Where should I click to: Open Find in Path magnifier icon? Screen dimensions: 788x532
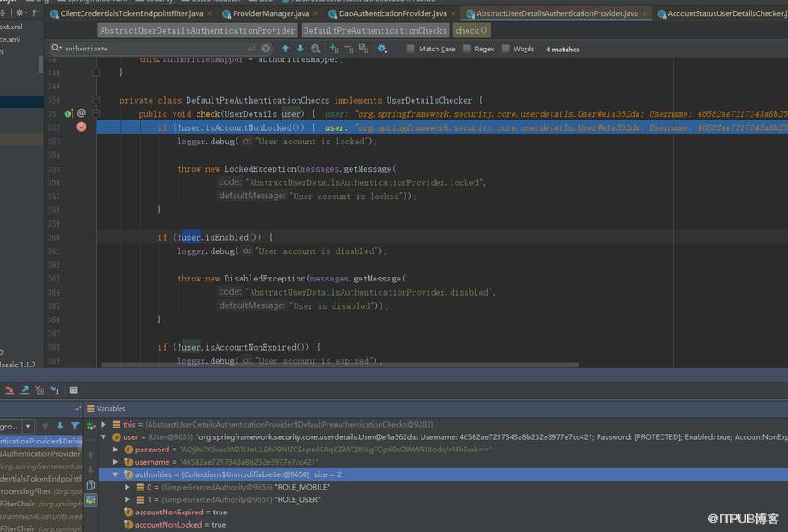pos(315,49)
